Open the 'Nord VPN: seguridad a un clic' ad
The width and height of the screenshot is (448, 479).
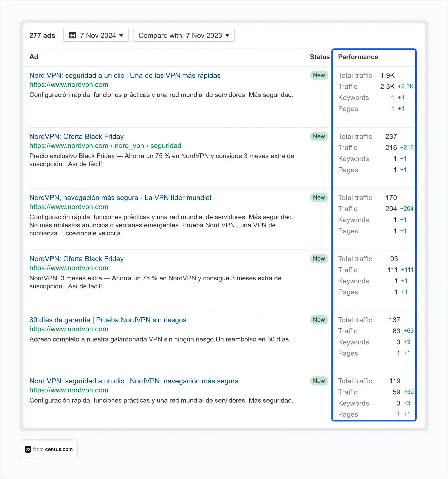click(125, 75)
